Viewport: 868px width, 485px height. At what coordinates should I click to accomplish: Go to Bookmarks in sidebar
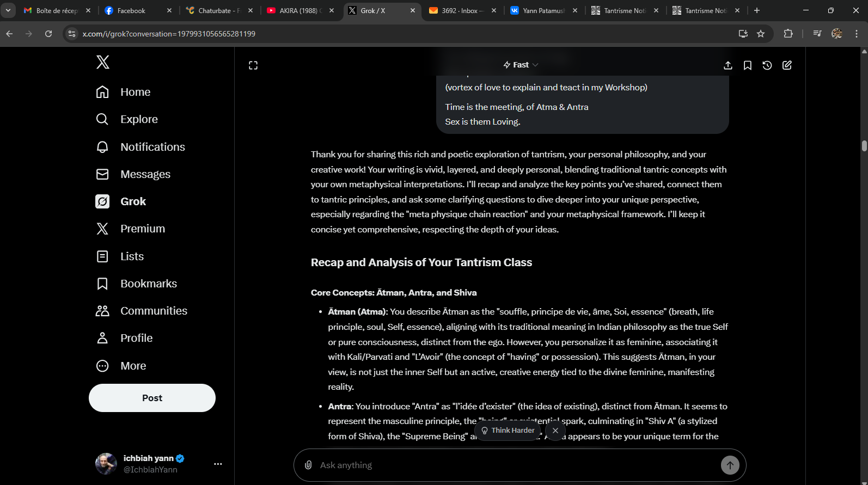[148, 284]
